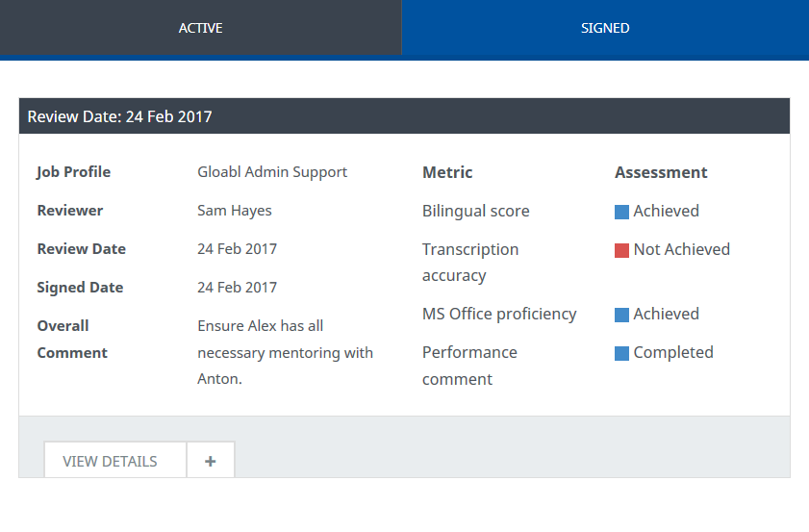The width and height of the screenshot is (809, 532).
Task: Click the red Not Achieved swatch
Action: [621, 250]
